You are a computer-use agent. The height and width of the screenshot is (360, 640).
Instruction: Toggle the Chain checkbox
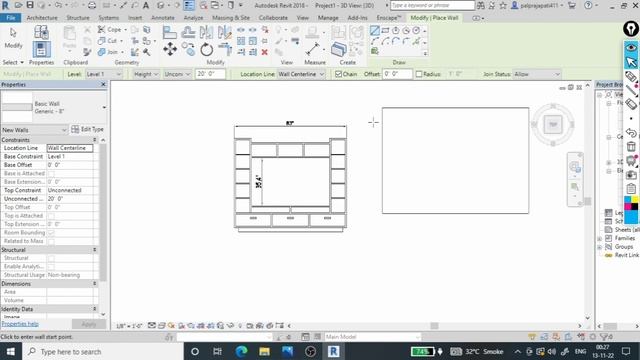pos(338,74)
